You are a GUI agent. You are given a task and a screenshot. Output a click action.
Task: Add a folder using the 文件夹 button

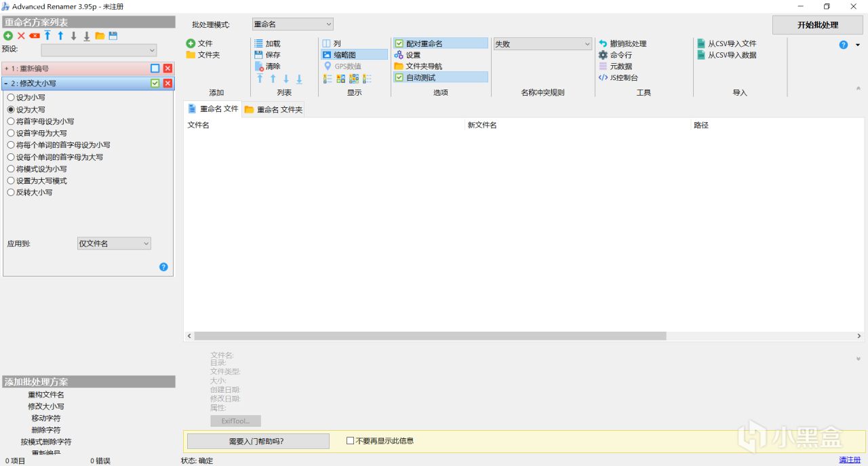tap(203, 55)
